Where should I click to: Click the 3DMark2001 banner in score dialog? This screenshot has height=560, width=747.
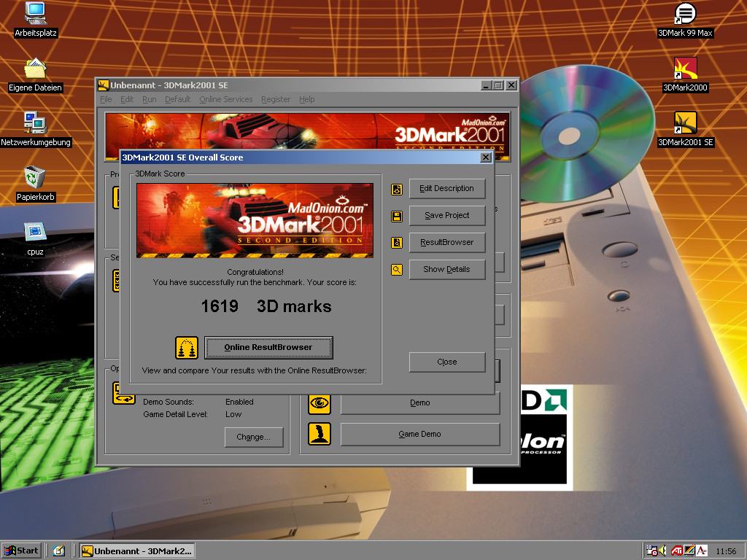(255, 221)
